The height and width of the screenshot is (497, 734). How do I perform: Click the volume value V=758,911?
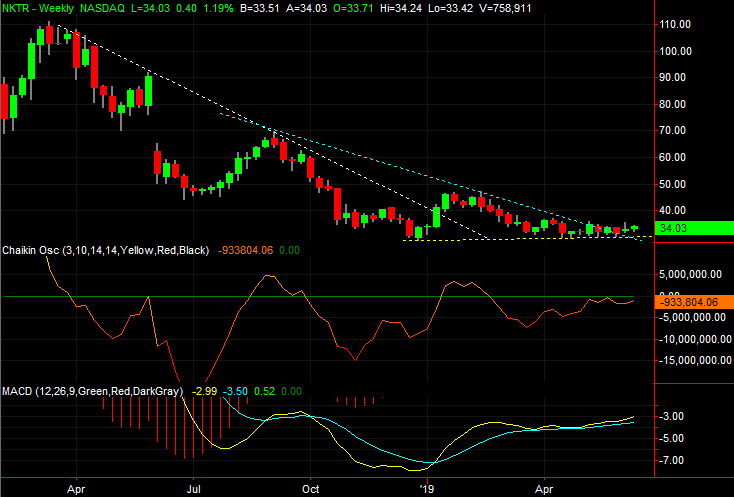[x=505, y=8]
